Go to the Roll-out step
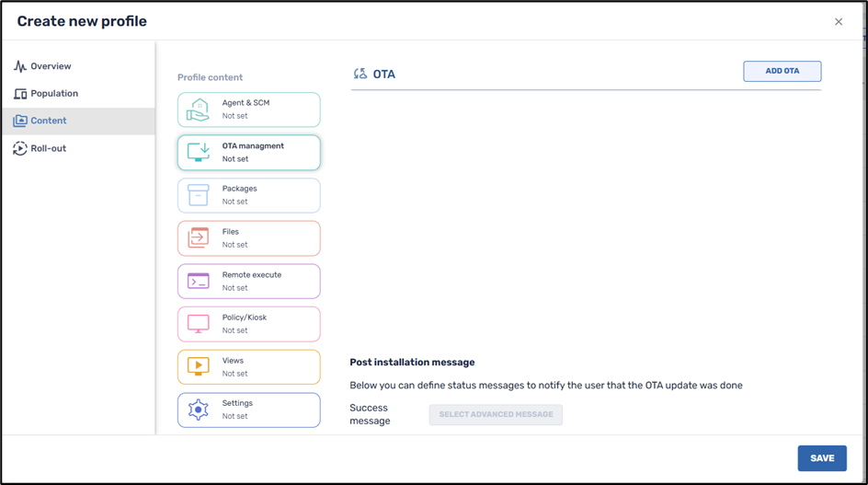The width and height of the screenshot is (868, 485). [49, 148]
